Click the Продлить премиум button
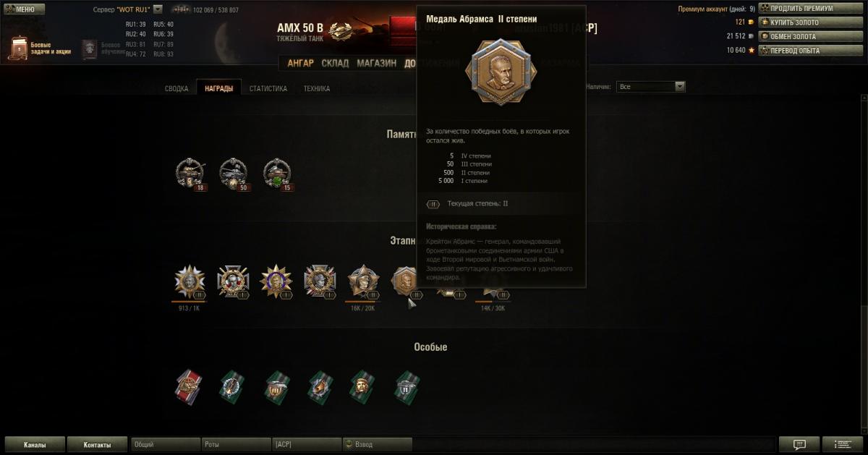The image size is (868, 455). [800, 9]
